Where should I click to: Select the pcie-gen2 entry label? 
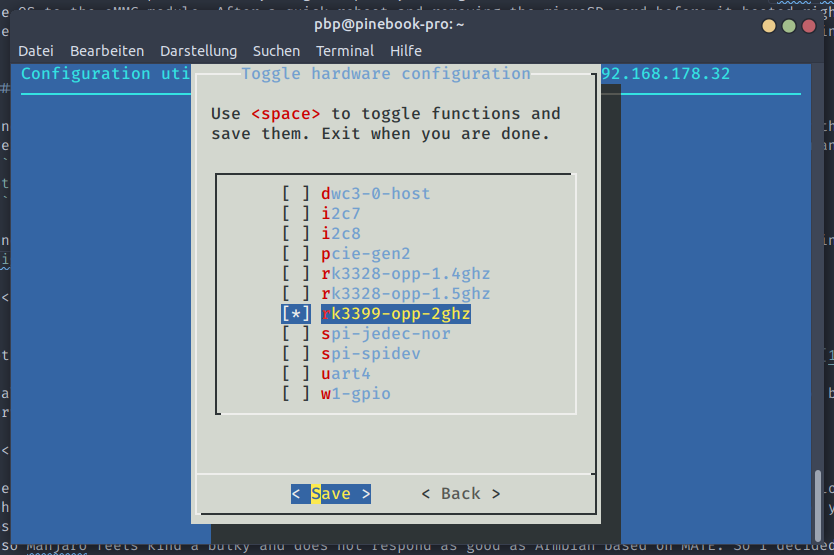[365, 254]
